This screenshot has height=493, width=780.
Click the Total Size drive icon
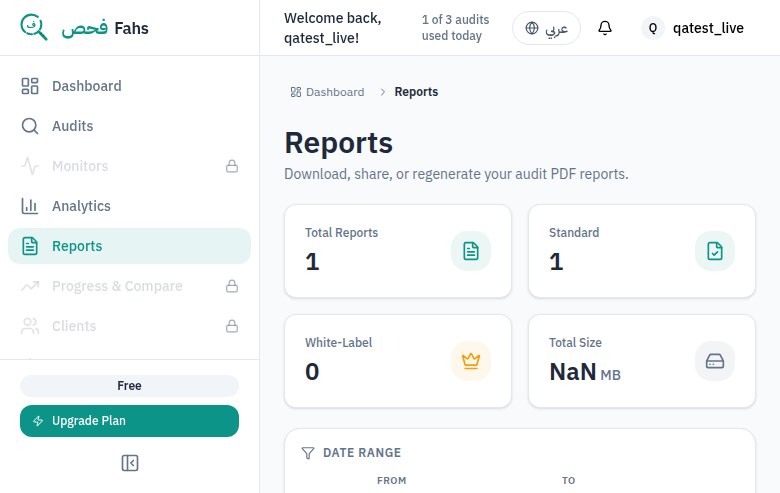[715, 361]
